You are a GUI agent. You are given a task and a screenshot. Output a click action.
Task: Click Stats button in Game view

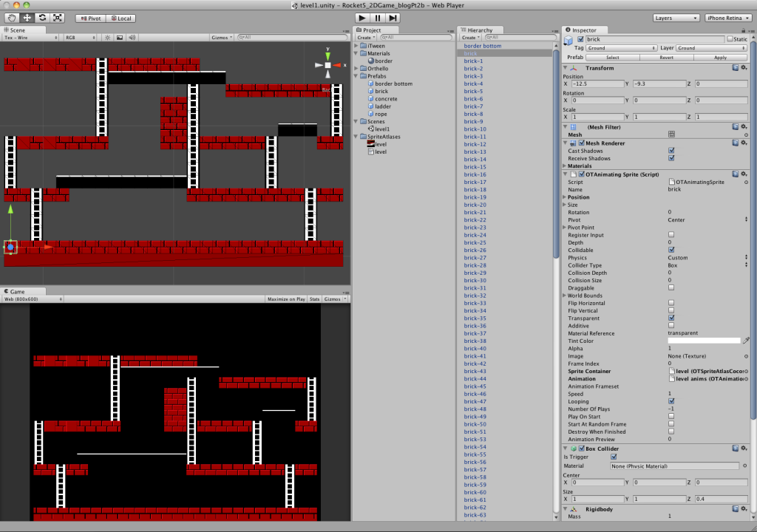click(x=314, y=299)
